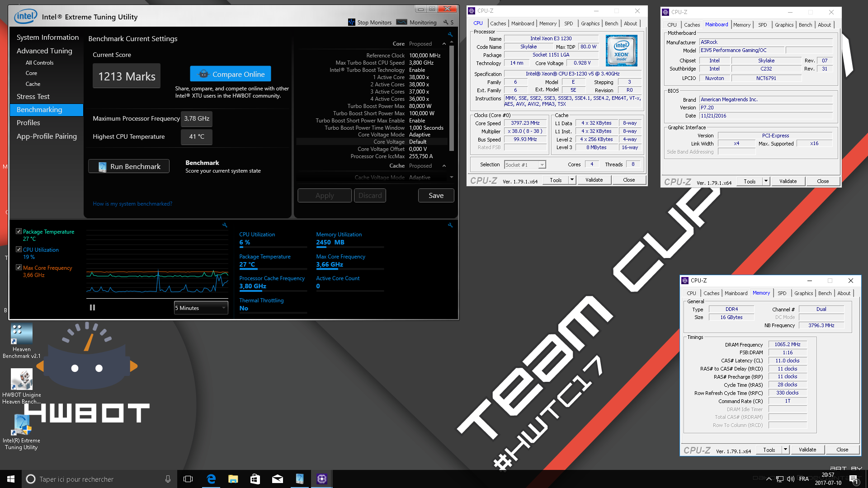Viewport: 868px width, 488px height.
Task: Click the Stop Monitors waveform icon
Action: (x=351, y=22)
